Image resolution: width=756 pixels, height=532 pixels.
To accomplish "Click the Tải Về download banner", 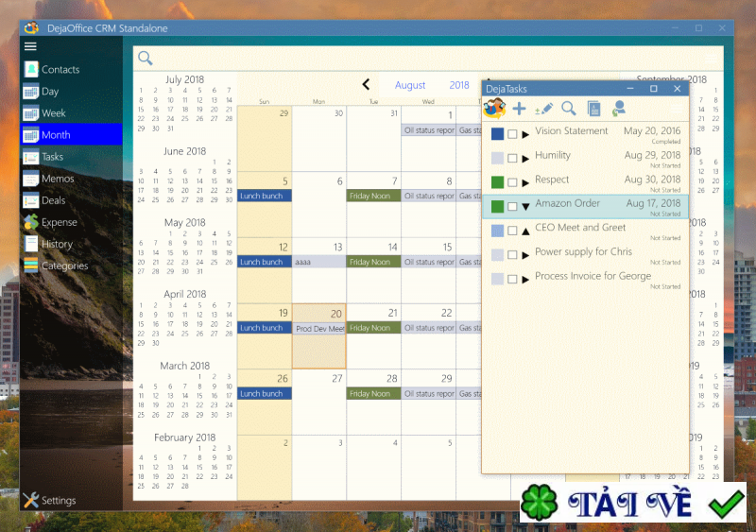I will [x=633, y=503].
